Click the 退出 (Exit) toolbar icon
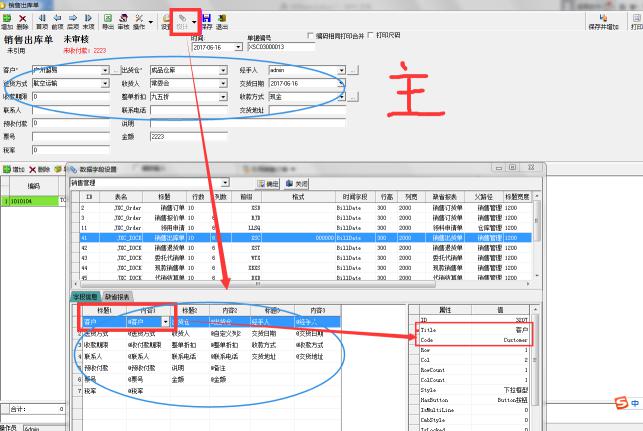 [x=222, y=21]
